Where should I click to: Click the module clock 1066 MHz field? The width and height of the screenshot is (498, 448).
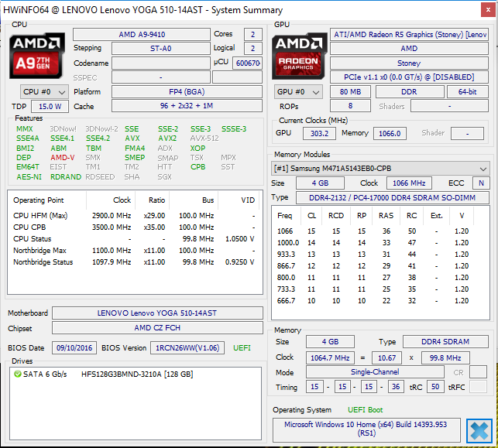click(x=409, y=183)
